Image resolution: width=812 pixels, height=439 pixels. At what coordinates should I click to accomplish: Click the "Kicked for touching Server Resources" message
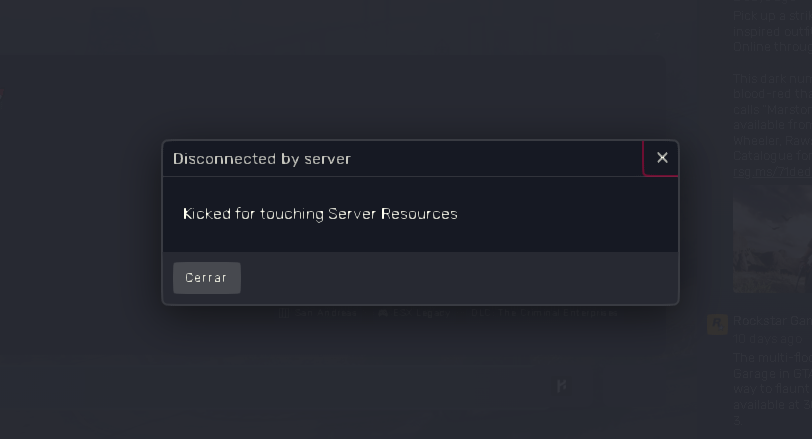[320, 214]
